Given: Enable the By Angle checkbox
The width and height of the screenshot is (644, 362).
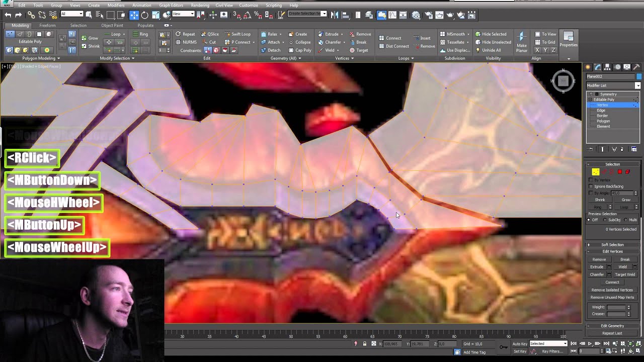Looking at the screenshot, I should (591, 193).
